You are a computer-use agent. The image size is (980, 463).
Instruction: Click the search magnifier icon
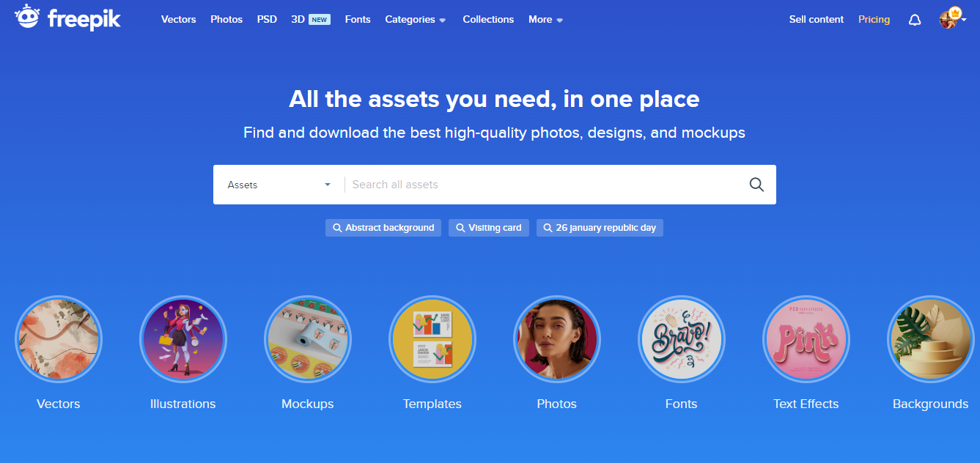coord(756,185)
